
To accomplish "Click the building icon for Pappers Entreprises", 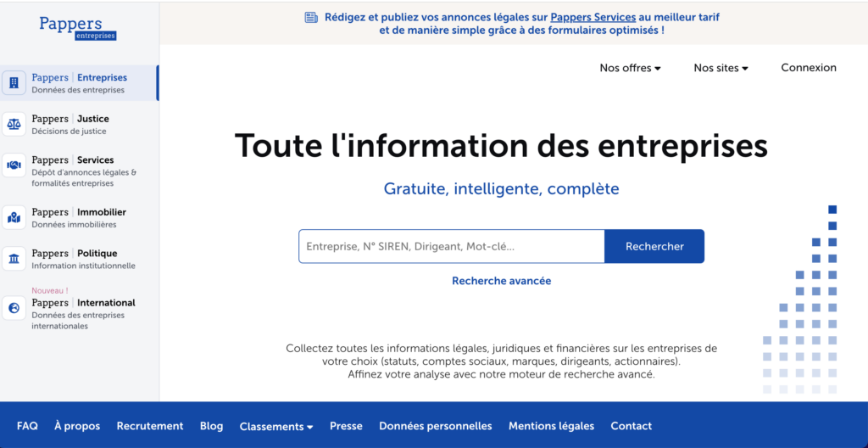I will [x=14, y=83].
